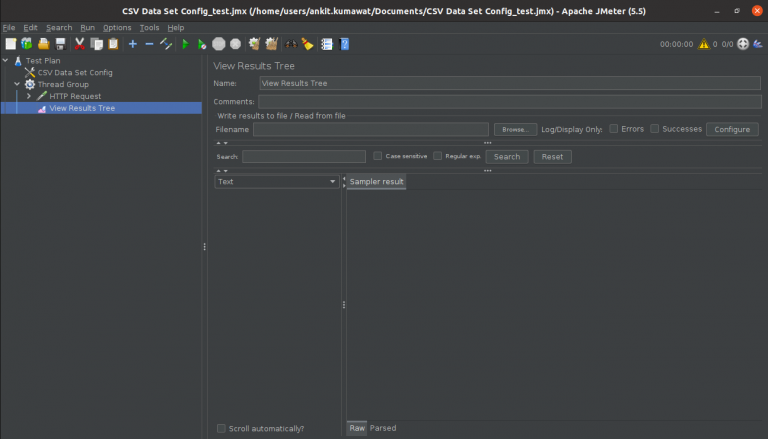Toggle the Errors checkbox
Viewport: 768px width, 439px height.
click(613, 129)
